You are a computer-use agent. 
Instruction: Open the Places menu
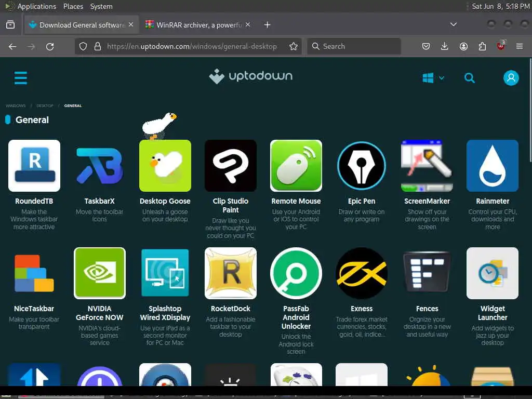(x=73, y=6)
